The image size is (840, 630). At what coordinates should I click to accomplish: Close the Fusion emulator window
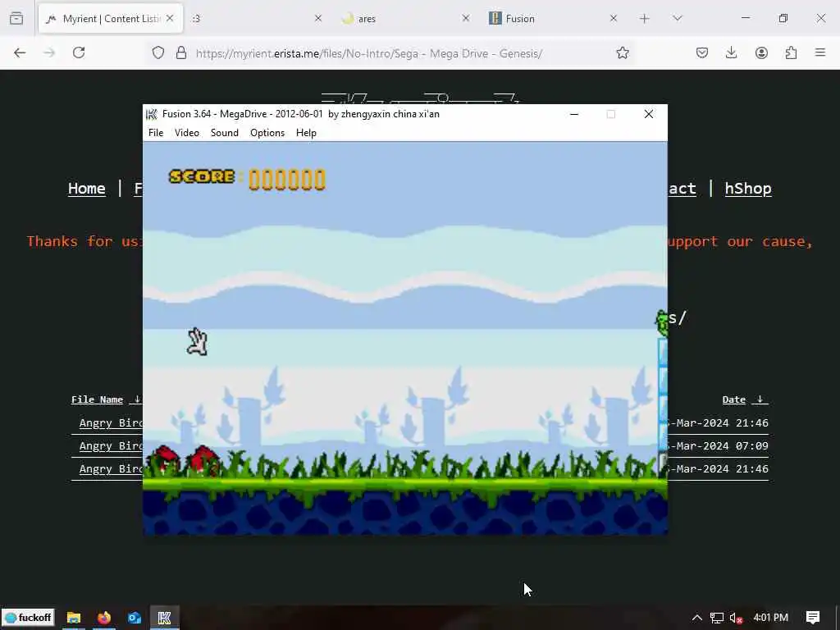tap(649, 114)
